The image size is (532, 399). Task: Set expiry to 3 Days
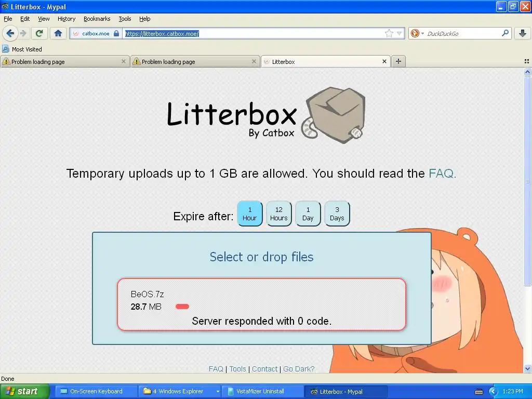[337, 214]
